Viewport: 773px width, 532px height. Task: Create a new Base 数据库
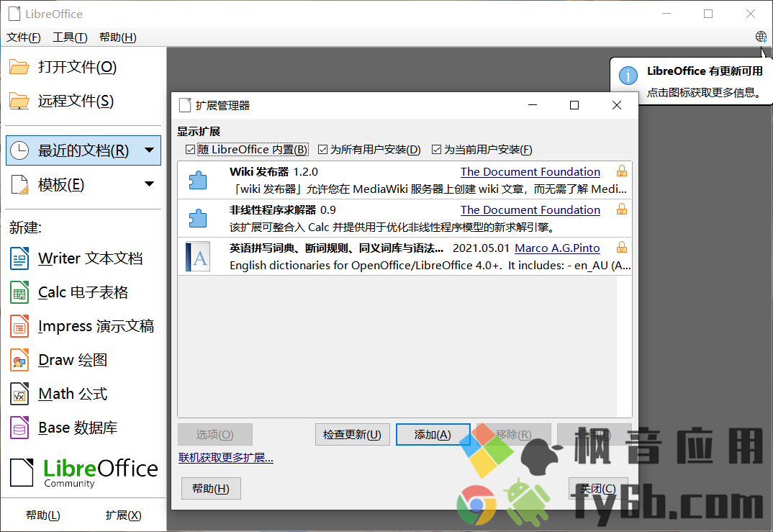tap(78, 428)
